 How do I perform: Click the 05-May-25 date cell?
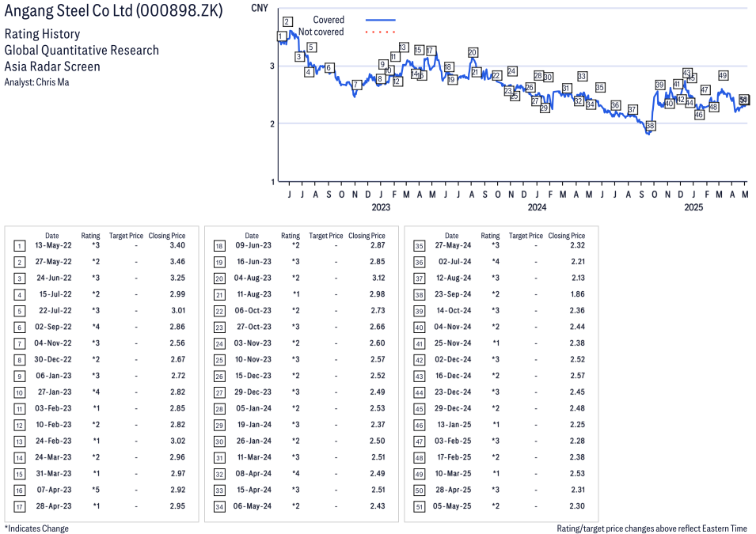(x=452, y=506)
